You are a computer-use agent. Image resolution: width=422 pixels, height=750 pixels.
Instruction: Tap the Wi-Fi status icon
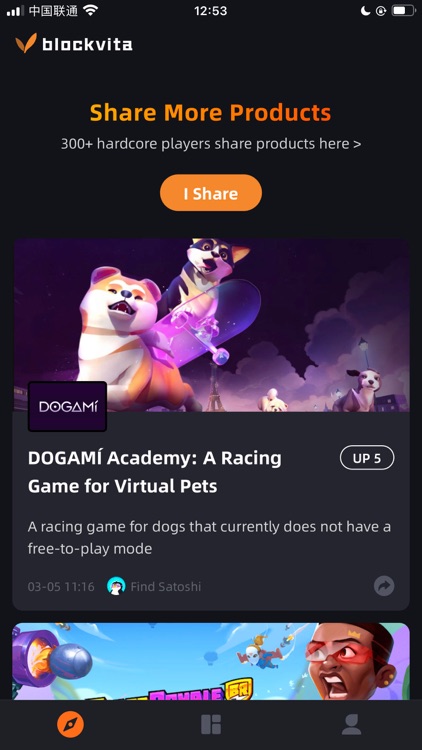(x=90, y=10)
